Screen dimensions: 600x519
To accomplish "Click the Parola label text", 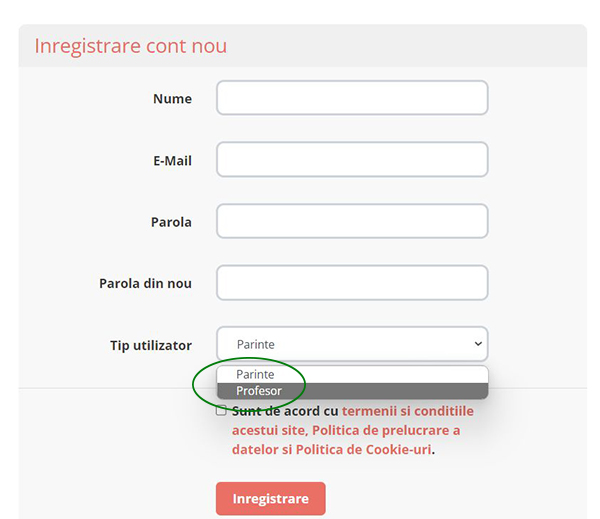I will click(x=171, y=222).
